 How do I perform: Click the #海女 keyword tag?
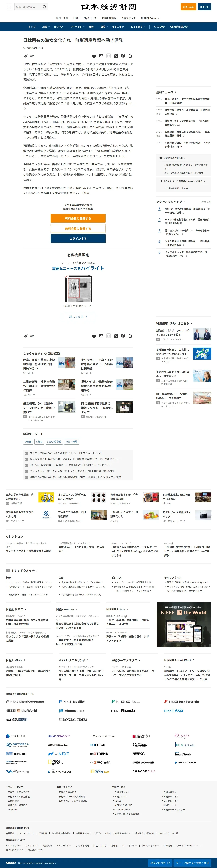tap(39, 441)
